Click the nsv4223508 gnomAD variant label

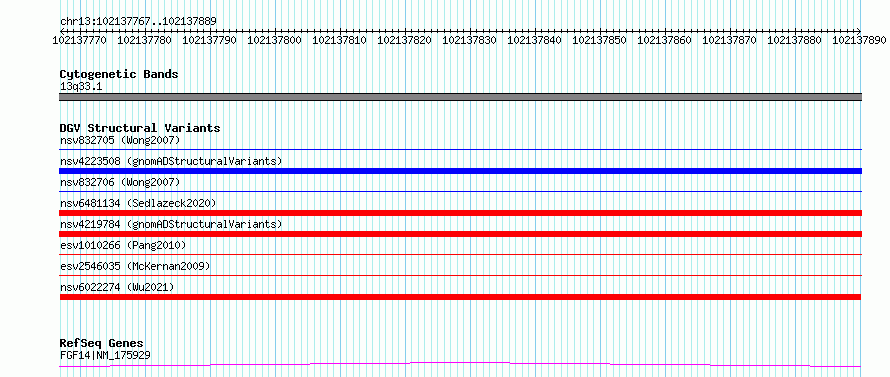(171, 161)
